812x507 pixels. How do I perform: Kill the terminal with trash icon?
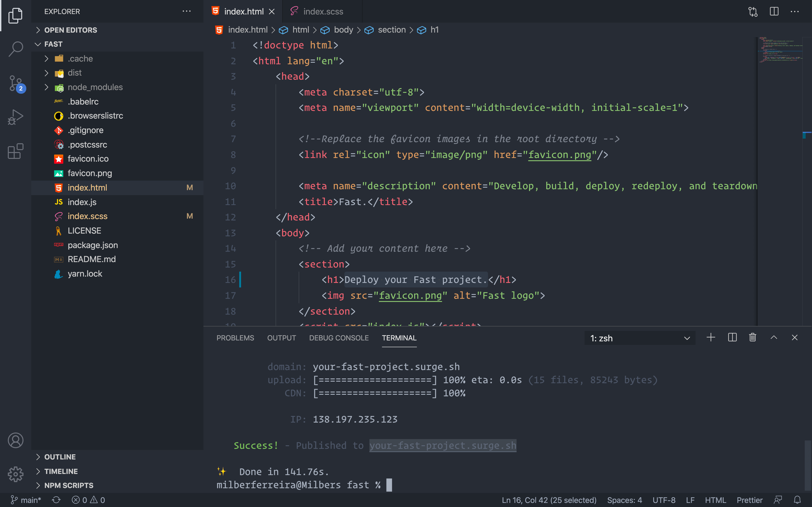pos(753,338)
